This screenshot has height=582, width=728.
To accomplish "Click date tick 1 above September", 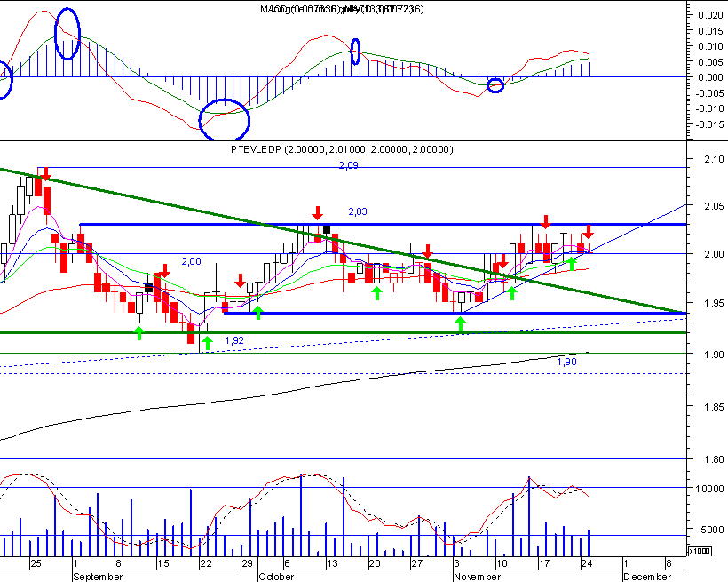I will [x=75, y=563].
